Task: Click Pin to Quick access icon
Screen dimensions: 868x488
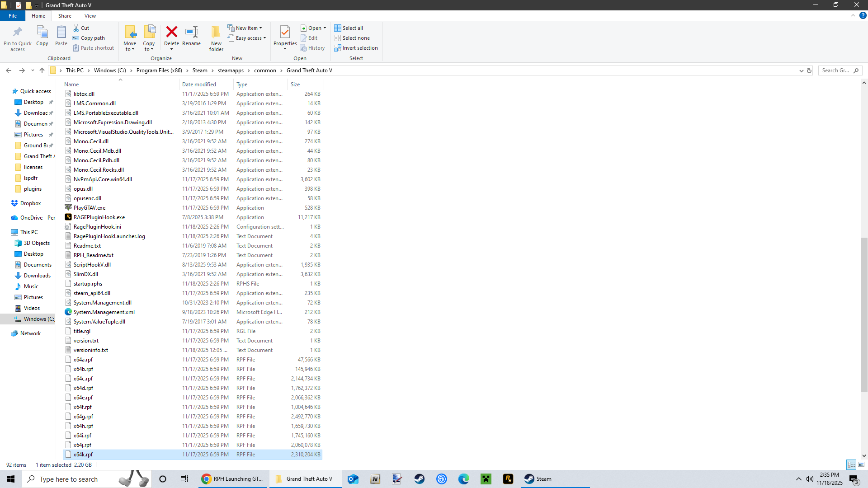Action: pos(18,32)
